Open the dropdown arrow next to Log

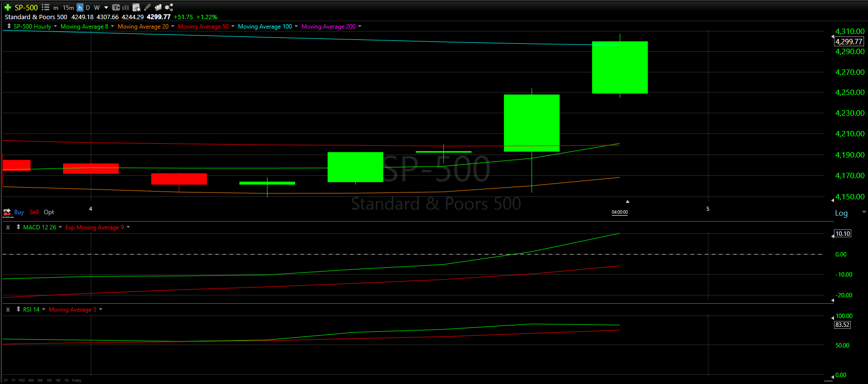[864, 212]
